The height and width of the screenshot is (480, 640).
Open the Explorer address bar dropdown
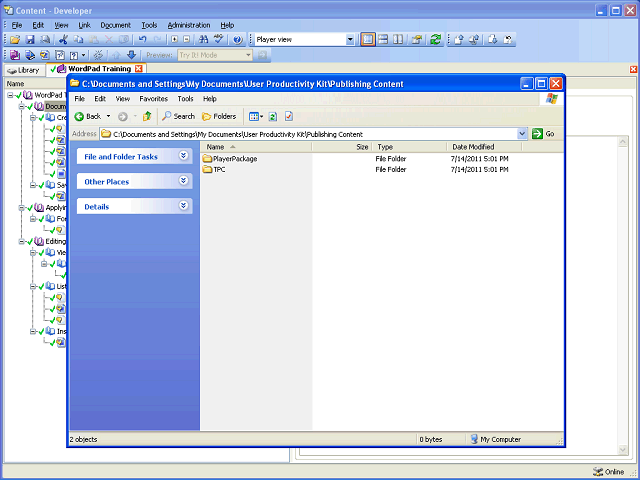coord(522,133)
